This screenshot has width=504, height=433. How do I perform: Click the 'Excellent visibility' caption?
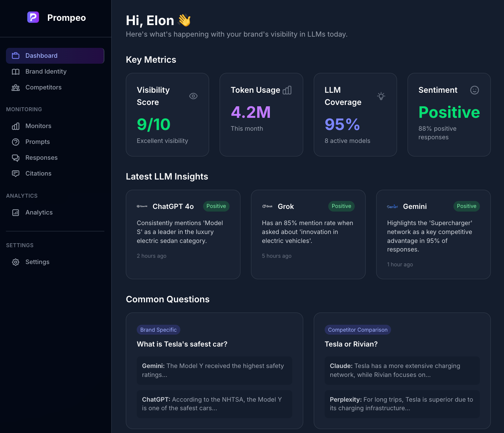coord(162,141)
